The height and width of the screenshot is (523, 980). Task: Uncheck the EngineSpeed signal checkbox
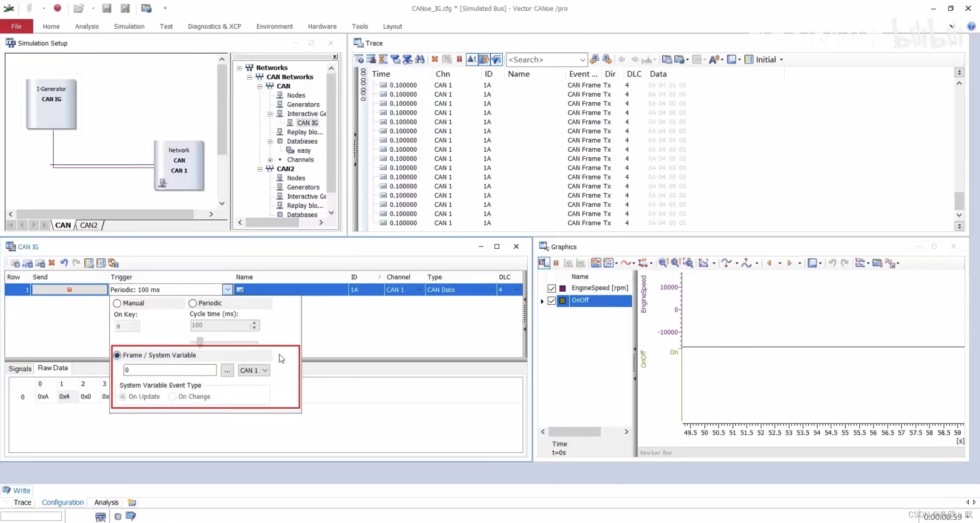point(552,288)
